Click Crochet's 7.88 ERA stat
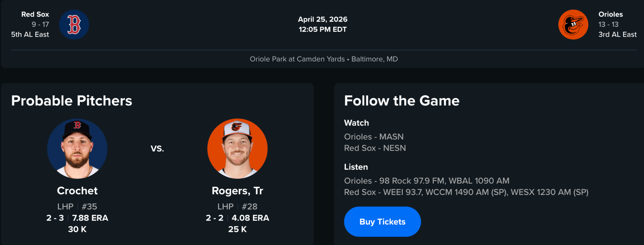 (90, 218)
